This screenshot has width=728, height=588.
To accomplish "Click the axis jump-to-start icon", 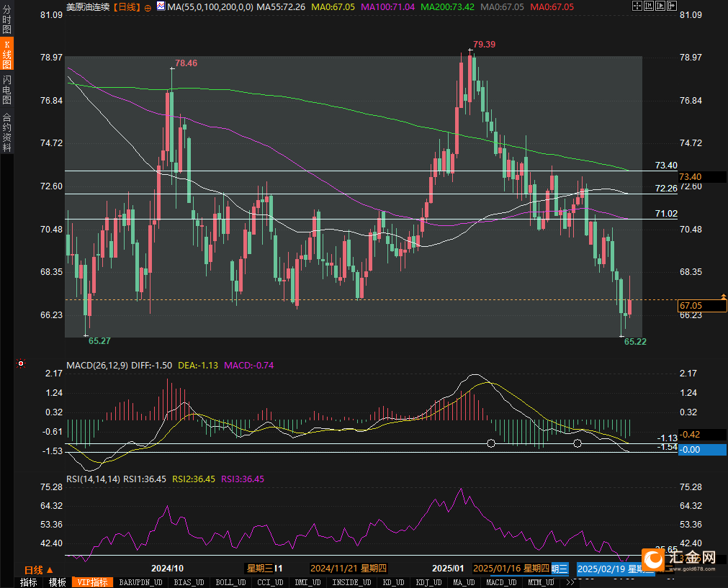I will pyautogui.click(x=649, y=6).
